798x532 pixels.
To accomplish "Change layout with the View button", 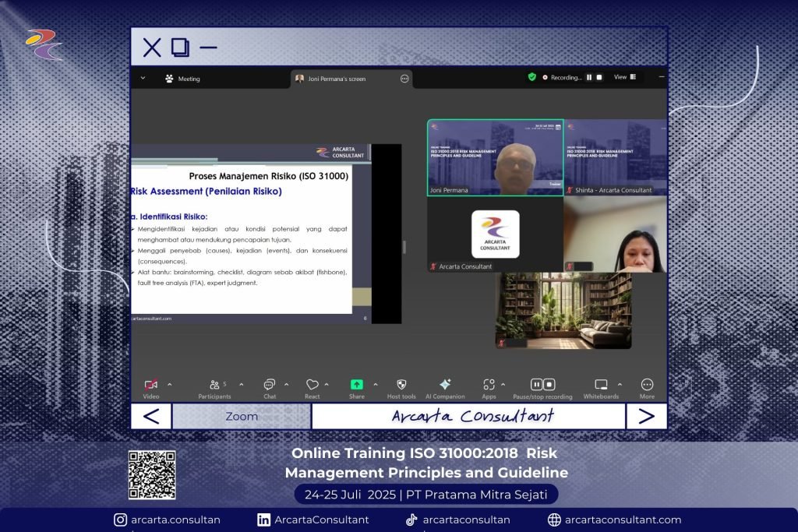I will 624,77.
